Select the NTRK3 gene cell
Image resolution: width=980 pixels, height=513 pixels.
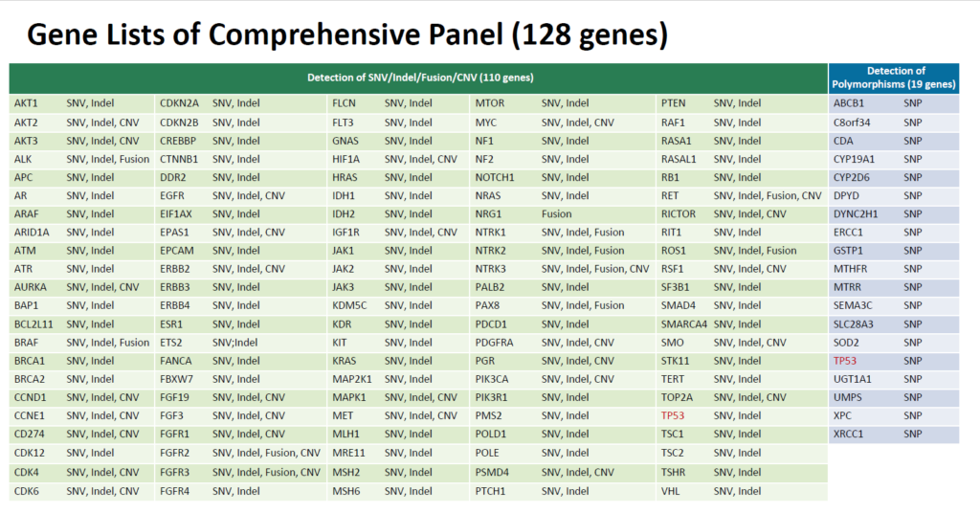[491, 269]
